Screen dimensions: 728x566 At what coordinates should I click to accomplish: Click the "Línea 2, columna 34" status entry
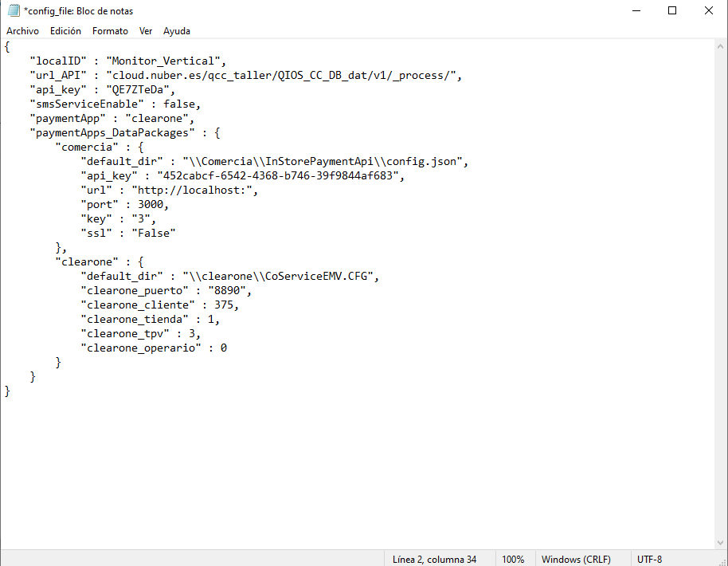[x=435, y=559]
